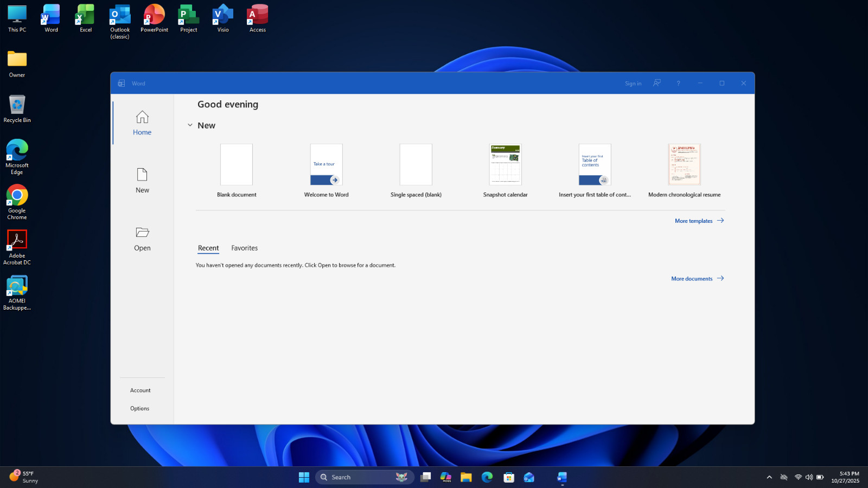Click the taskbar Search box
Viewport: 868px width, 488px height.
(365, 477)
